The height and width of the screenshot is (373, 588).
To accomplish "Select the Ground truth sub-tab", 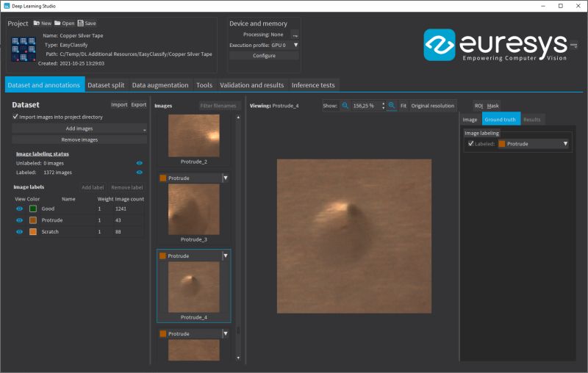I will tap(501, 120).
